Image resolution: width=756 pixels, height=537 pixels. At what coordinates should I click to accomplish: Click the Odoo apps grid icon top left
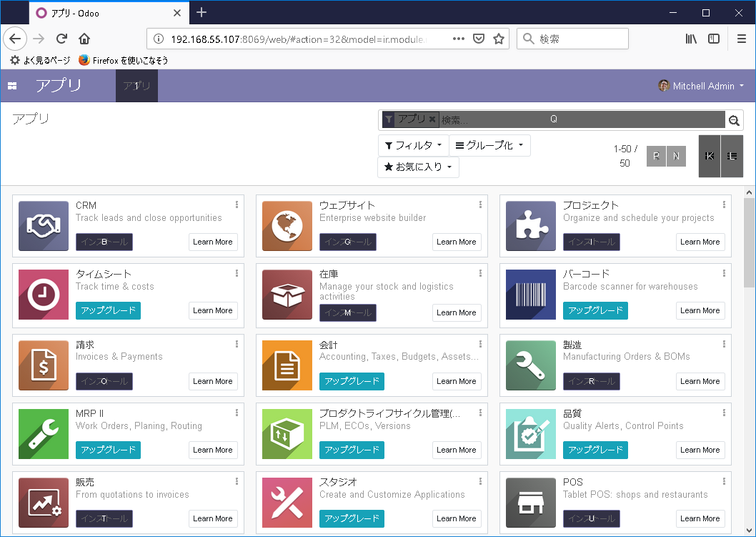point(11,86)
